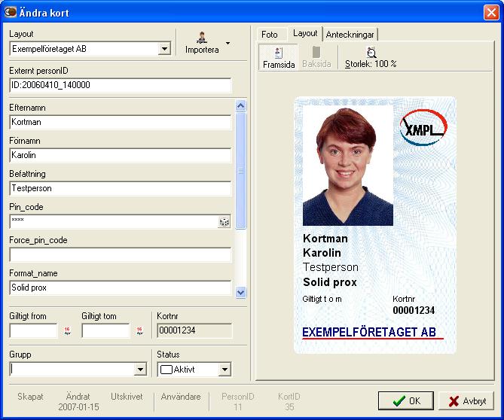
Task: Click the Externt personID field
Action: (121, 85)
